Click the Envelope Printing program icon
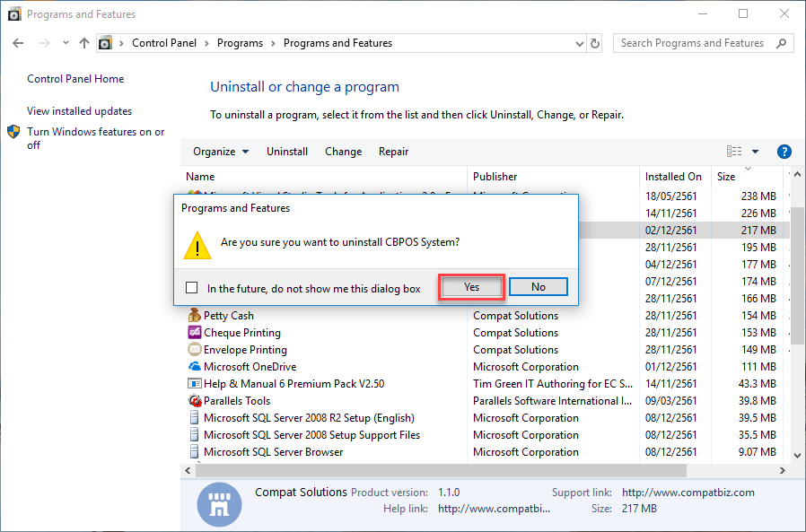806x532 pixels. coord(194,350)
